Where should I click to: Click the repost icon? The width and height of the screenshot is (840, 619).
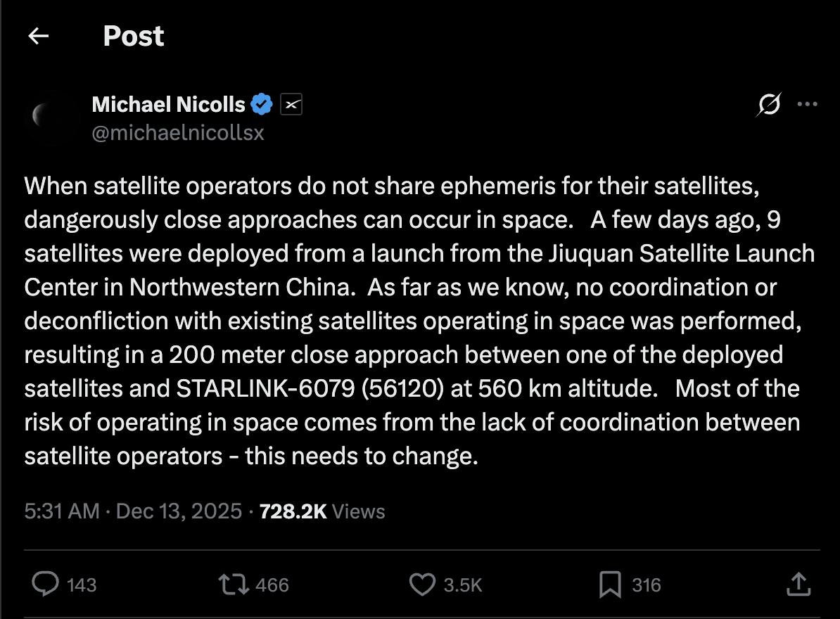point(236,584)
